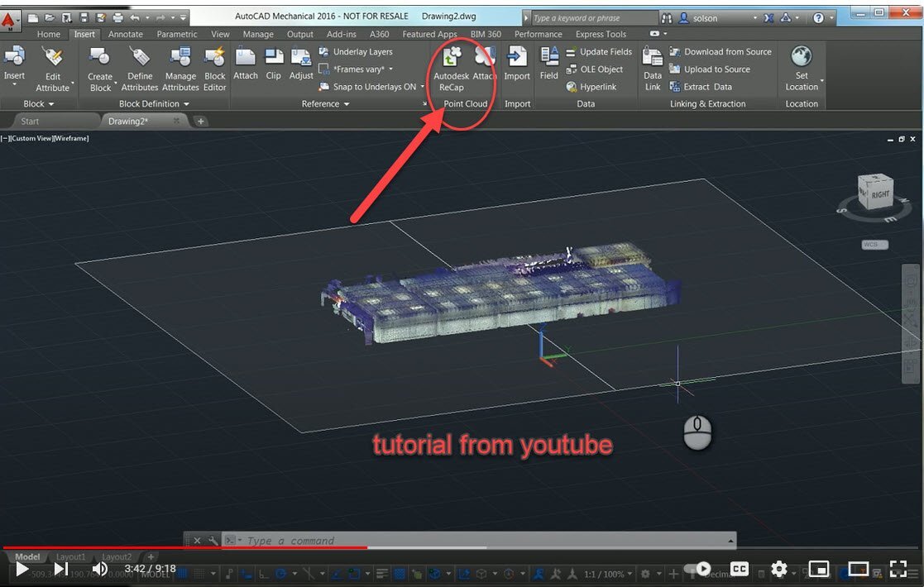Click the Autodesk ReCap icon
The image size is (924, 587).
[x=451, y=59]
